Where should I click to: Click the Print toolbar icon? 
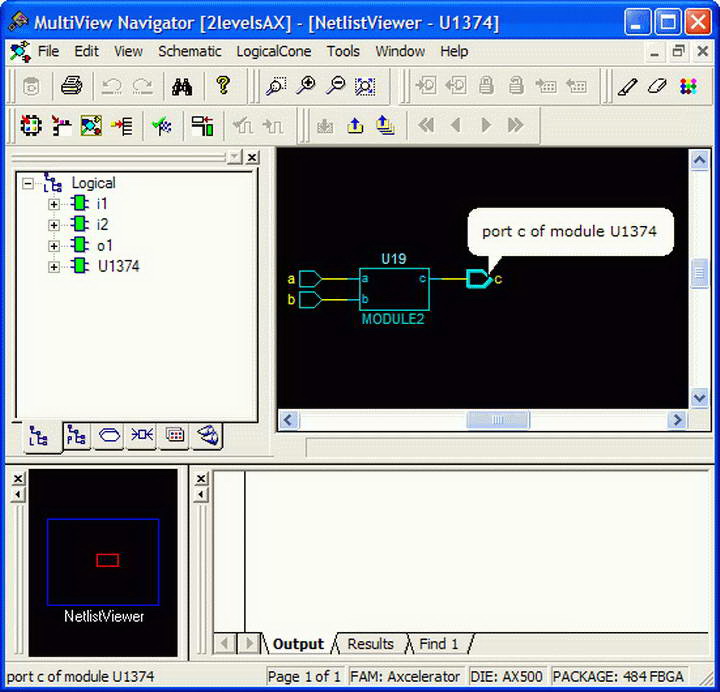point(71,87)
